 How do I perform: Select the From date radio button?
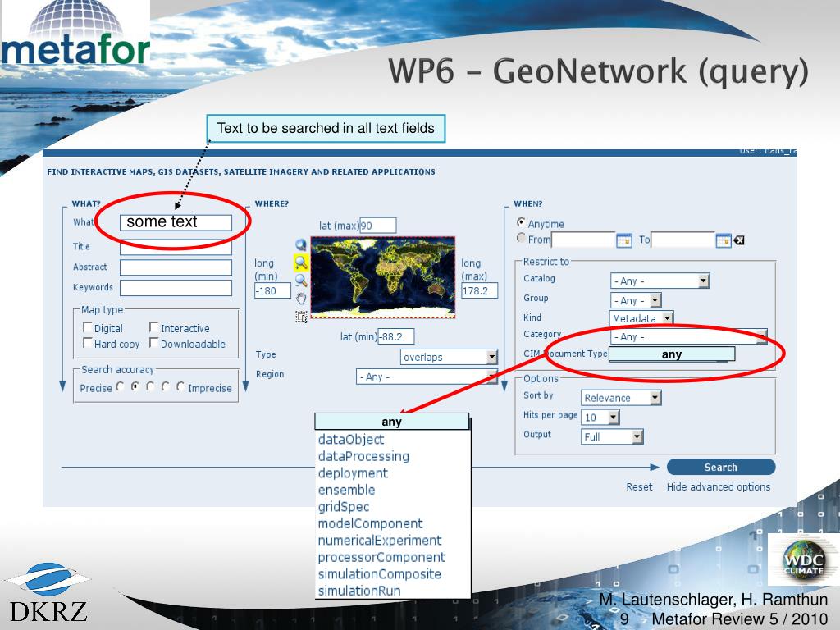(x=521, y=237)
